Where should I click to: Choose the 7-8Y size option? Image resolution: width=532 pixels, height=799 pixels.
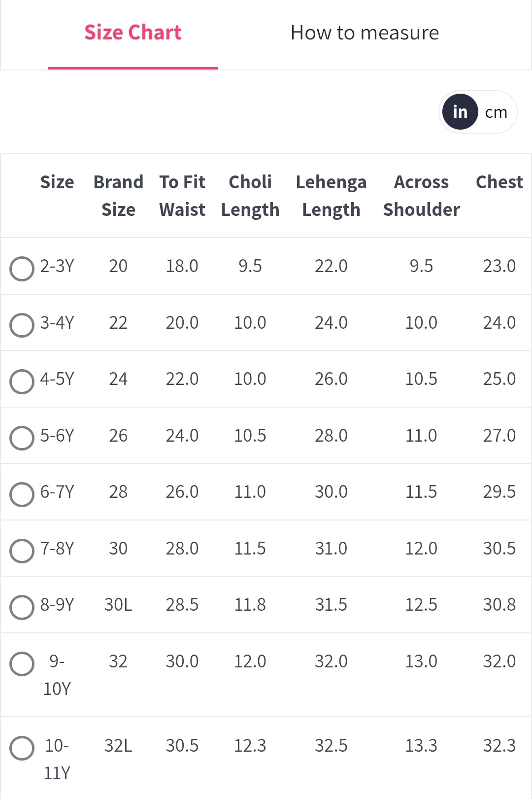[22, 551]
